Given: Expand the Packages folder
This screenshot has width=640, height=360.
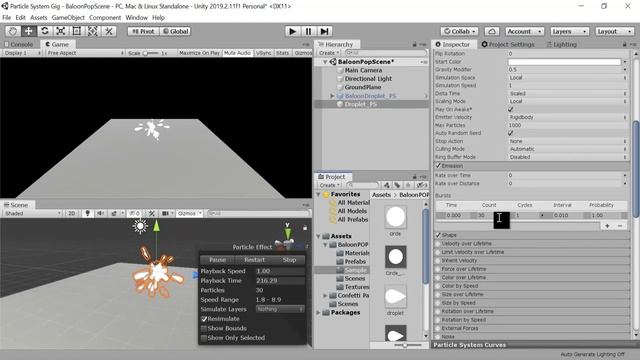Looking at the screenshot, I should 319,313.
